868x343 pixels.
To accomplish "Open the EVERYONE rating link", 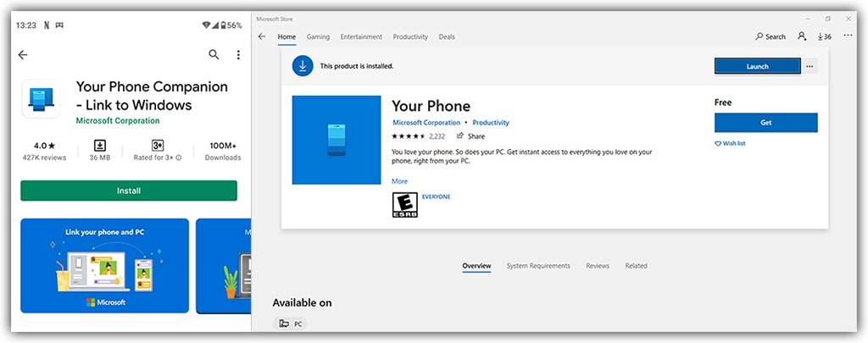I will point(437,196).
